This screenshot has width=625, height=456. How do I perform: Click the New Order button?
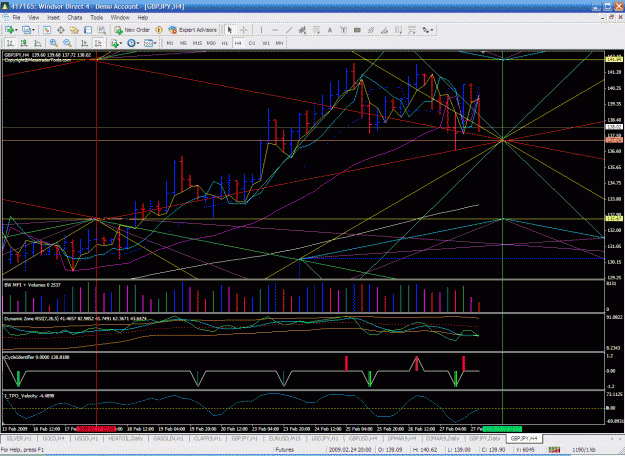pos(132,30)
